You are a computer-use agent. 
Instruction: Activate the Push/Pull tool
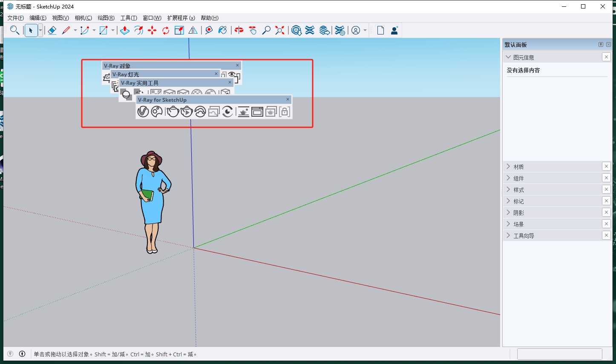(x=124, y=30)
